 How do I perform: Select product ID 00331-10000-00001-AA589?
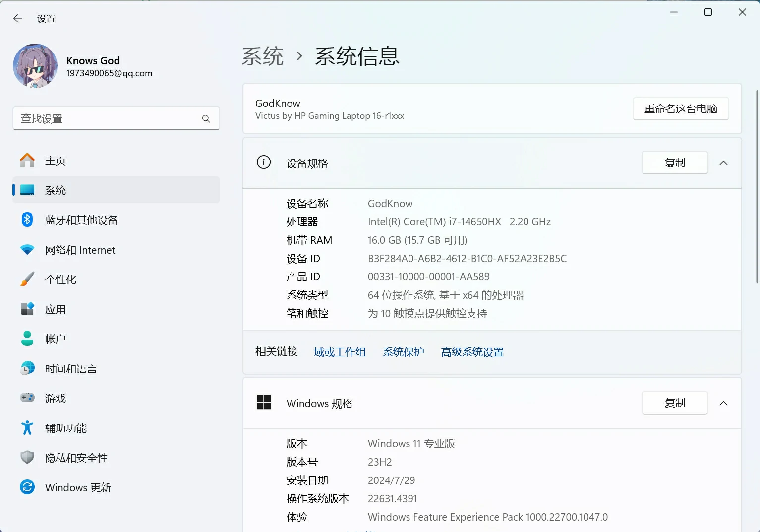[429, 277]
